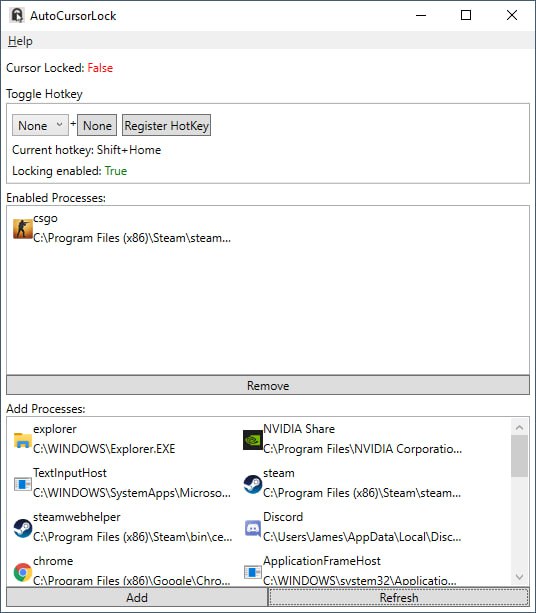Click the process list scroll up arrow

[520, 427]
